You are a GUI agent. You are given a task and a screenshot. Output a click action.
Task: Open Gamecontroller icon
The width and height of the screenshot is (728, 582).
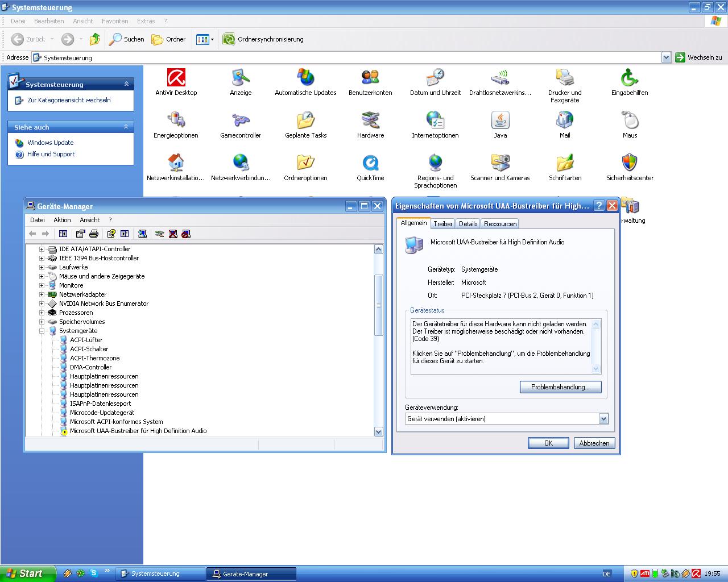click(x=241, y=124)
